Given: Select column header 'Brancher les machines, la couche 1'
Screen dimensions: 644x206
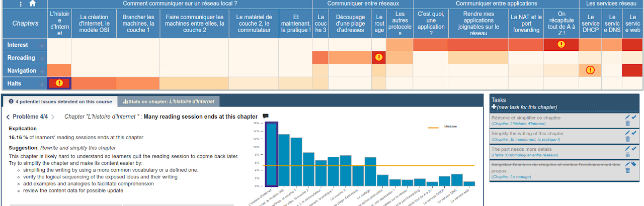Looking at the screenshot, I should 138,23.
